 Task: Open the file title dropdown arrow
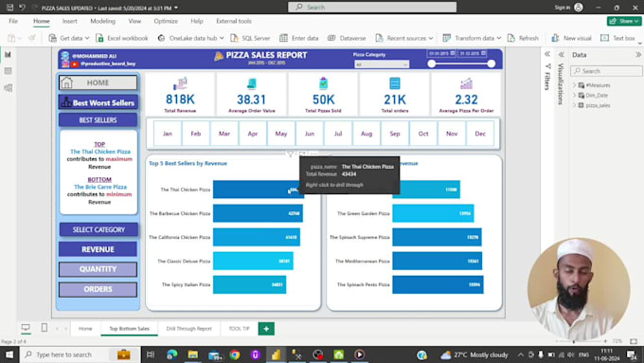(176, 8)
